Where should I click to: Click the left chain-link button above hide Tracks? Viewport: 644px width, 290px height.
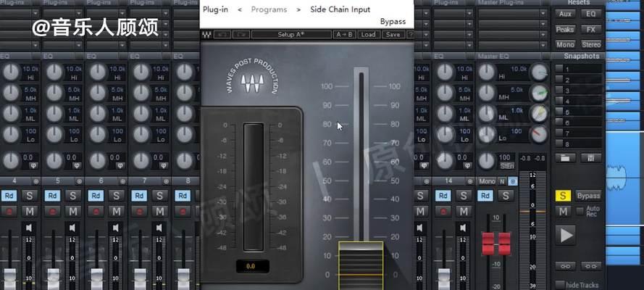pyautogui.click(x=565, y=267)
